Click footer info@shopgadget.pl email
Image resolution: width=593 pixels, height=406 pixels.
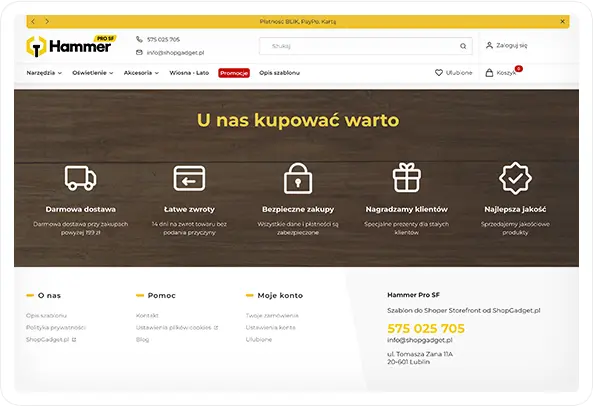[x=420, y=340]
